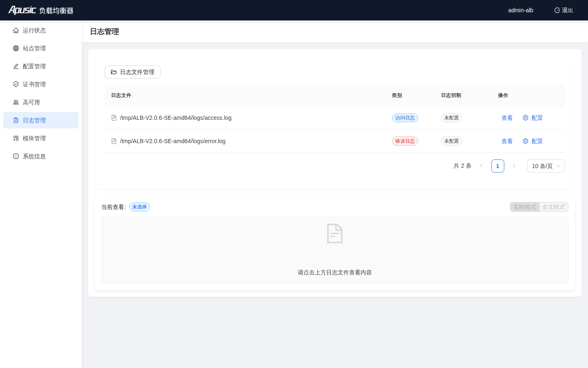The height and width of the screenshot is (368, 588).
Task: Click 未配置 tag in access.log row
Action: [x=452, y=118]
